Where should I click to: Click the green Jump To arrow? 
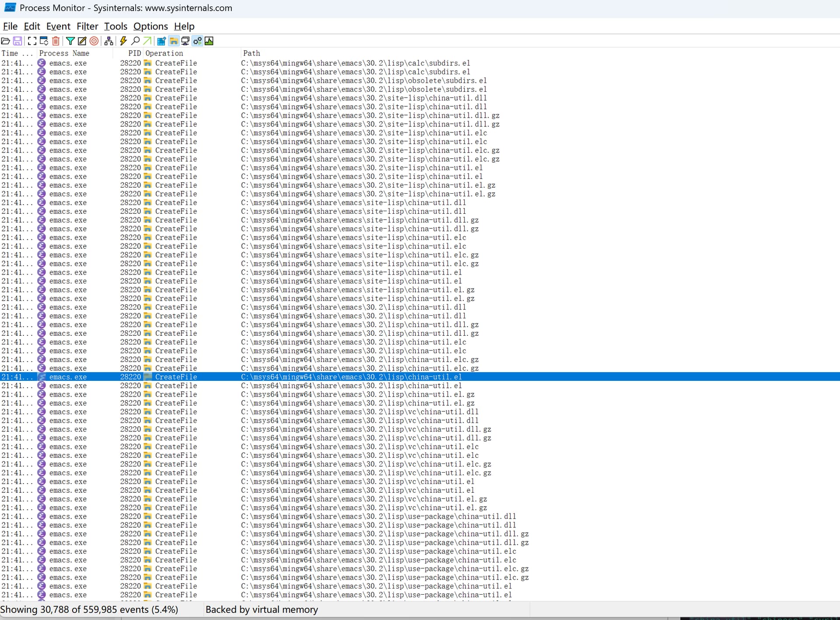click(147, 41)
